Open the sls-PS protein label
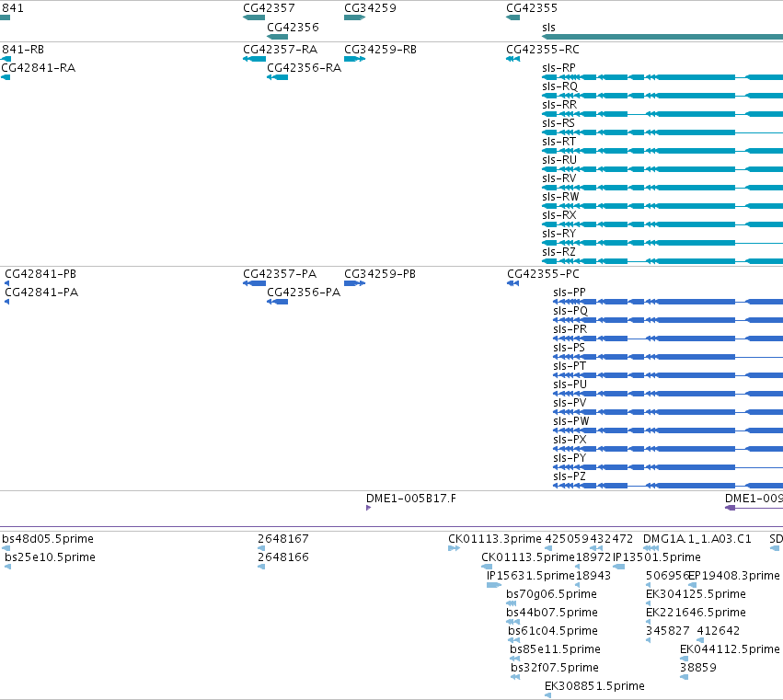The image size is (783, 700). point(569,348)
